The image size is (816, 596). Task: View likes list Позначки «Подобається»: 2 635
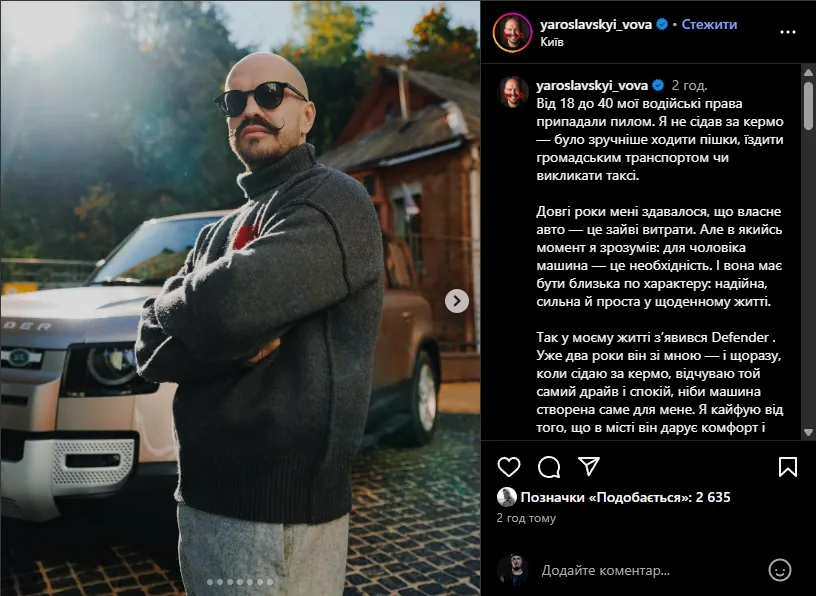(626, 497)
